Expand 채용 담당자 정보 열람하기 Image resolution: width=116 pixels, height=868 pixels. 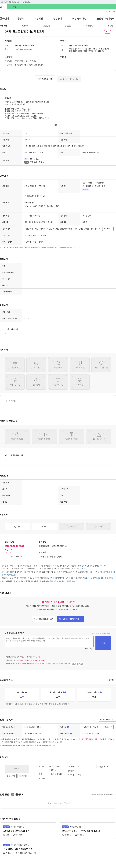tap(70, 619)
